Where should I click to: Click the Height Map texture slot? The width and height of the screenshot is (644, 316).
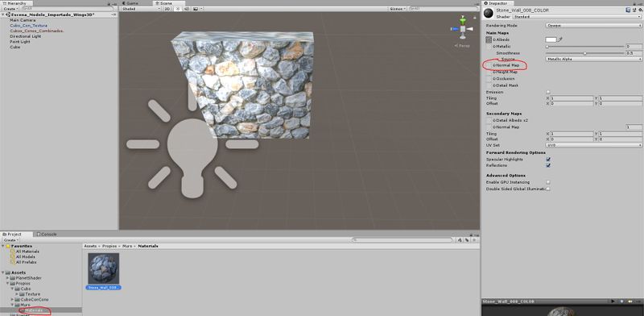point(489,72)
